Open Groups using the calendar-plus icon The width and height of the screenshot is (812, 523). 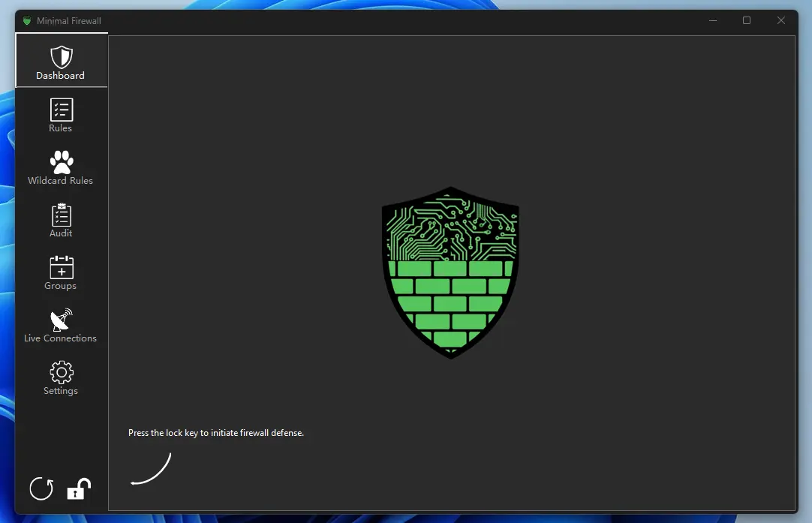click(x=61, y=266)
